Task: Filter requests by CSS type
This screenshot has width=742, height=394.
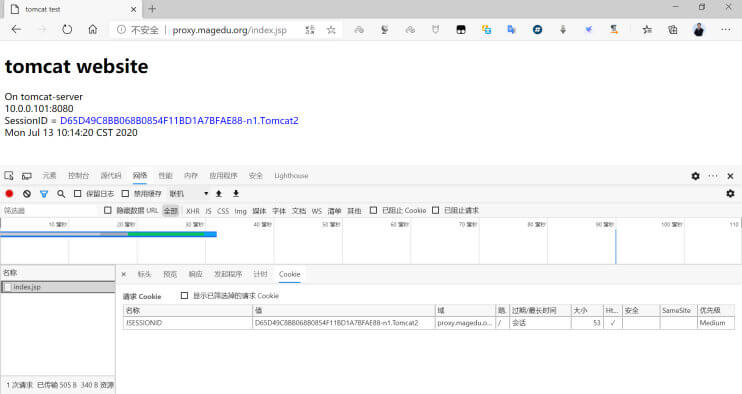Action: pos(223,211)
